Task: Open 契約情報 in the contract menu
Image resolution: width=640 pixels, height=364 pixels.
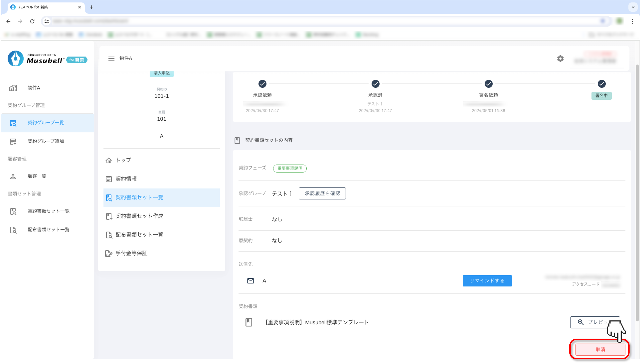Action: 126,179
